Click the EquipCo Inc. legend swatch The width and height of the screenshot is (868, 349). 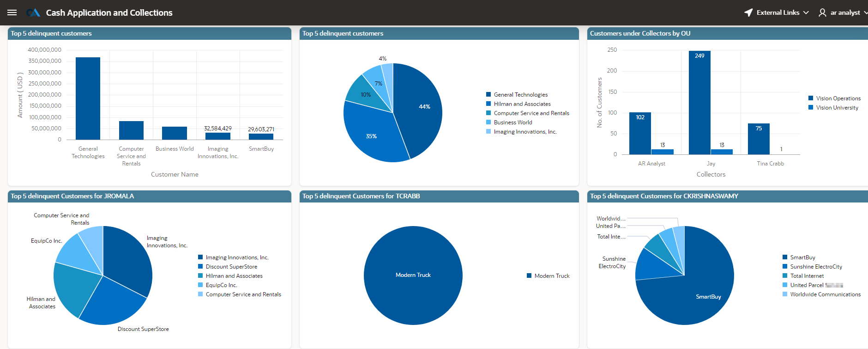click(200, 285)
